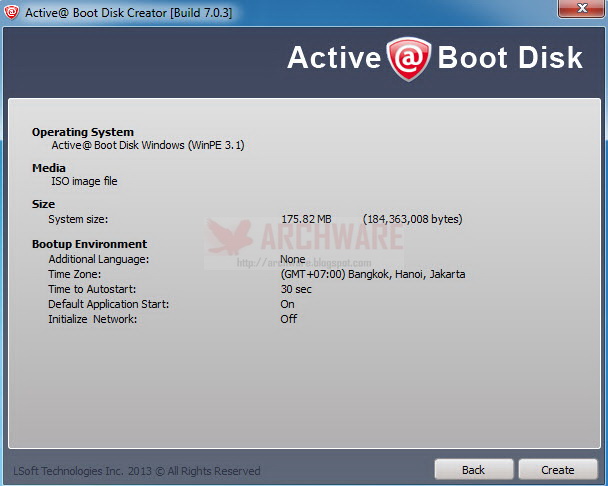Click the 'Time Zone:' label

click(x=74, y=274)
